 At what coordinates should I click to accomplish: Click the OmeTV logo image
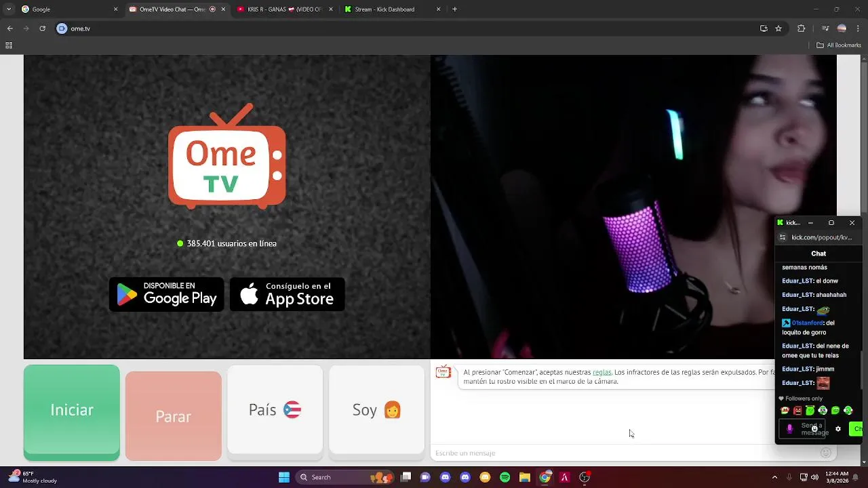point(227,157)
